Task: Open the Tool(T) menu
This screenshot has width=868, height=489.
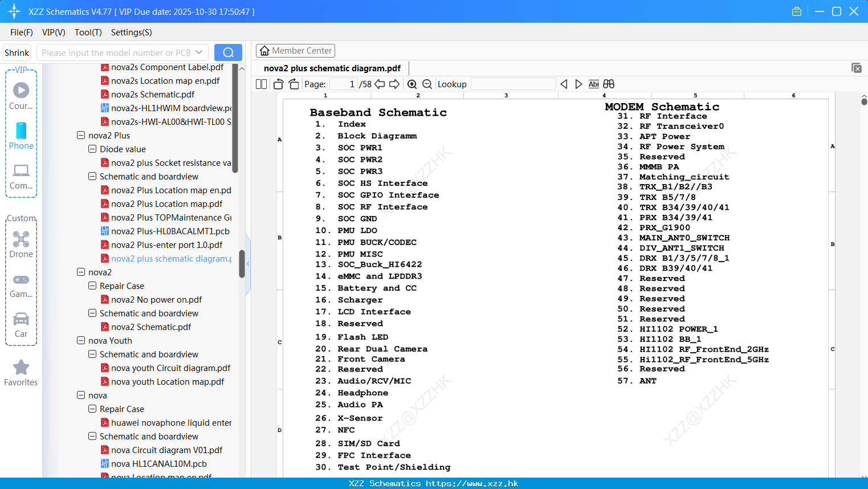Action: (88, 32)
